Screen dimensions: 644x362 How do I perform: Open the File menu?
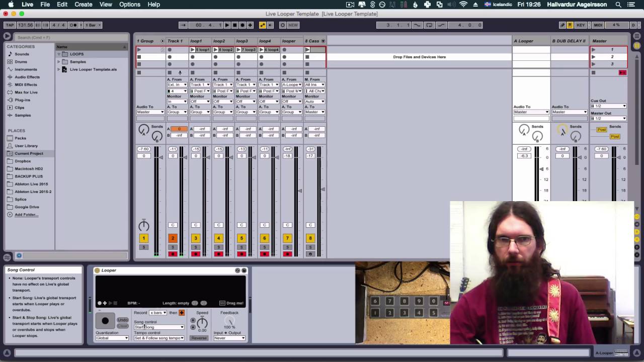tap(45, 5)
